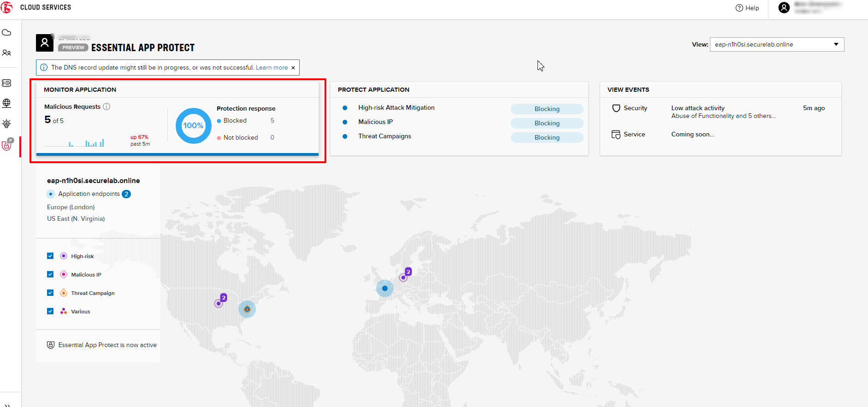Click the F5 logo icon
The image size is (868, 407).
(x=7, y=7)
